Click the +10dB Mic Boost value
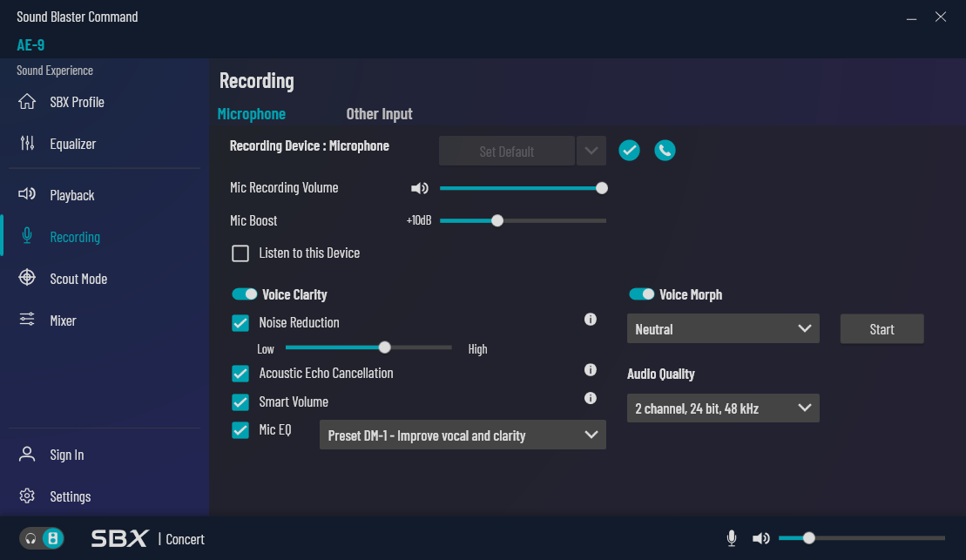966x560 pixels. pos(419,220)
